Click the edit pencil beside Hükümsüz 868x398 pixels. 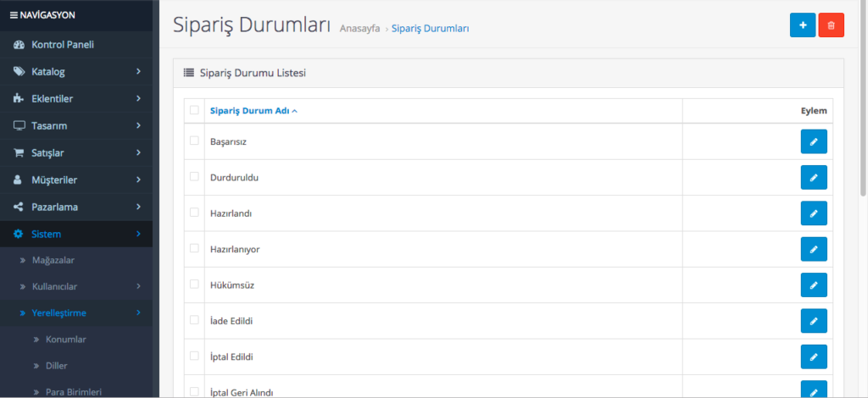[813, 285]
